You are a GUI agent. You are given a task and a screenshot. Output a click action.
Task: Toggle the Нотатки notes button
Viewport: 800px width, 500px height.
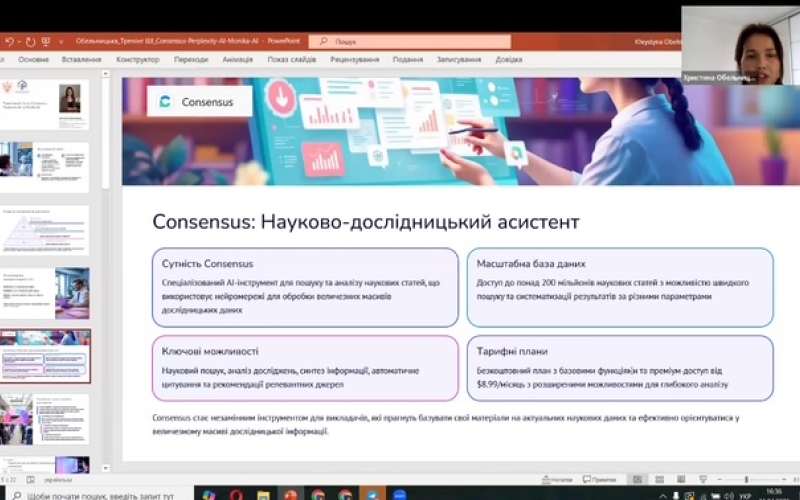coord(557,480)
